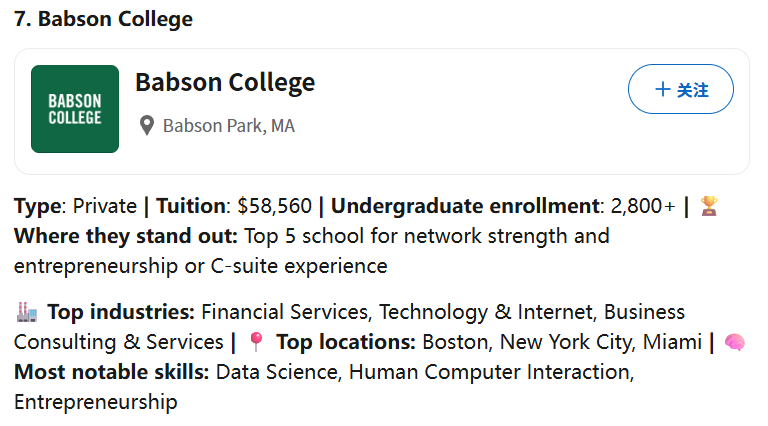768x426 pixels.
Task: Click the trophy emoji icon
Action: [x=709, y=206]
